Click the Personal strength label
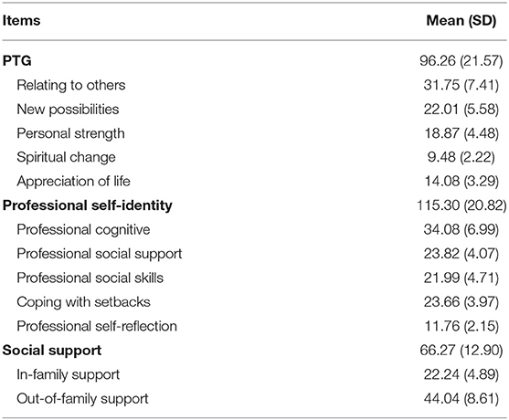This screenshot has width=509, height=420. point(70,133)
